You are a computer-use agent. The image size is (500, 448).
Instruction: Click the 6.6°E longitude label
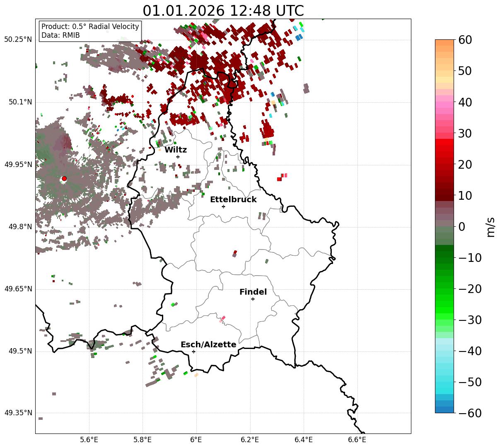coord(357,440)
